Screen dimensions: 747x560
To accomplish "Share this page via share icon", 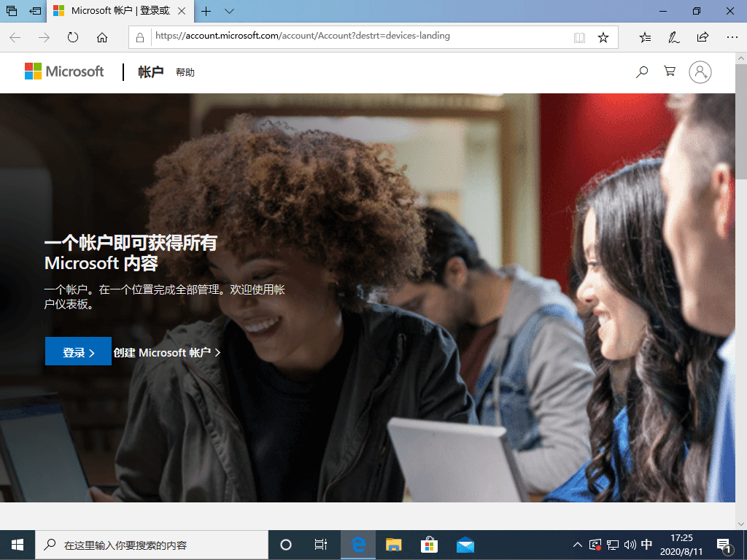I will tap(703, 37).
